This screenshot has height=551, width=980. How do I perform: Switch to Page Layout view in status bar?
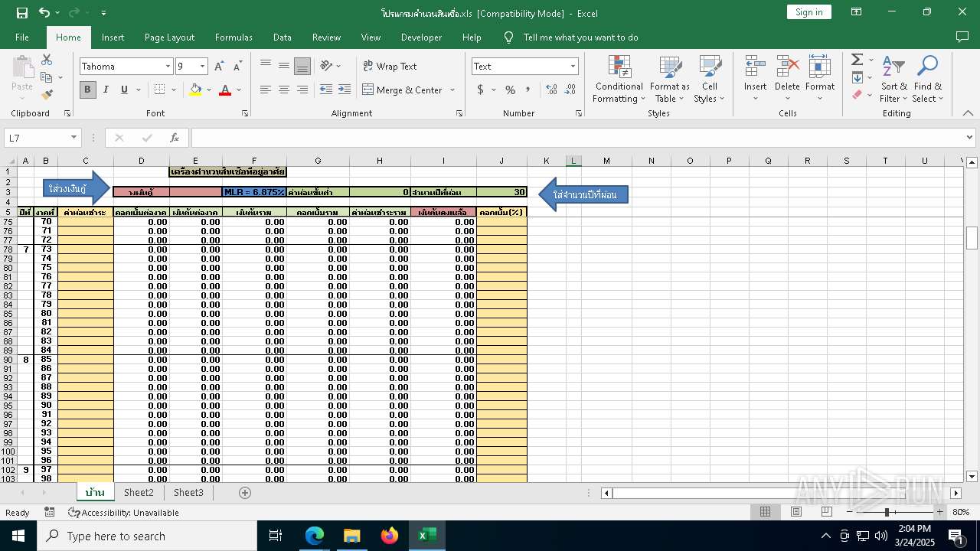(x=796, y=512)
